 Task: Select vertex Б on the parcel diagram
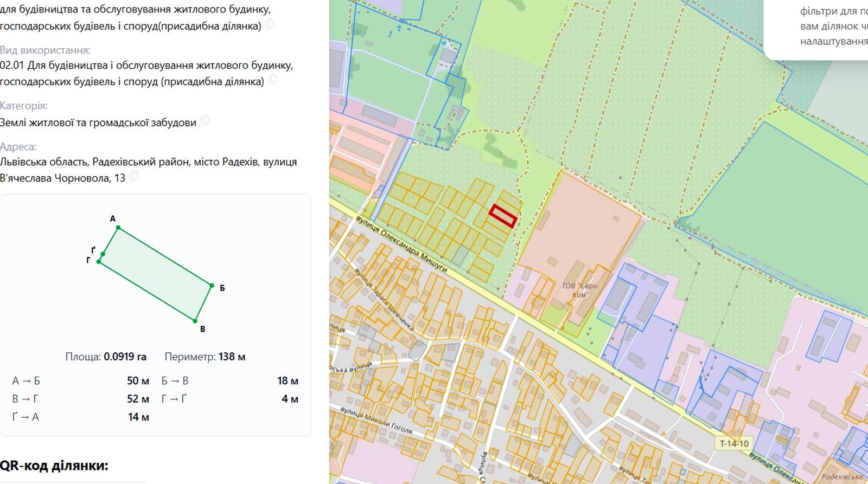212,285
